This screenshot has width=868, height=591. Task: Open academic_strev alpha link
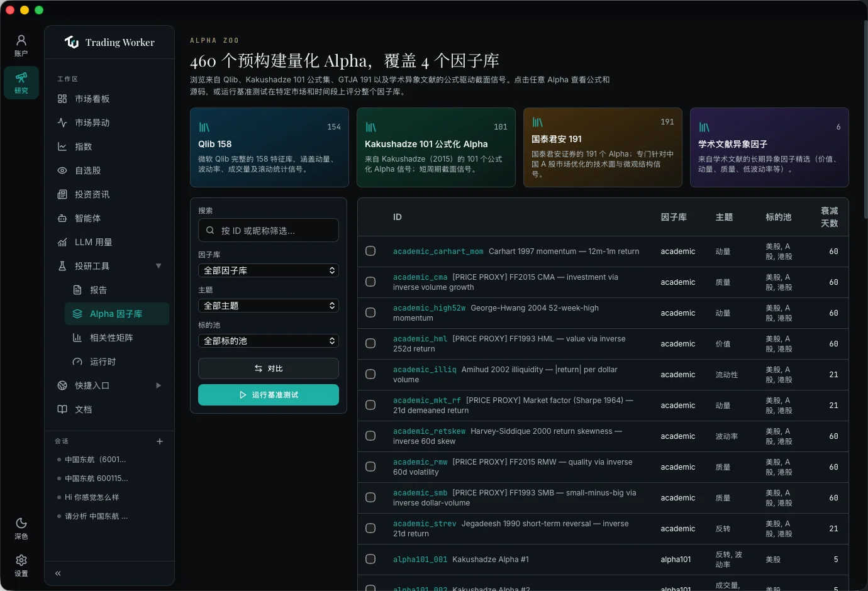coord(425,524)
